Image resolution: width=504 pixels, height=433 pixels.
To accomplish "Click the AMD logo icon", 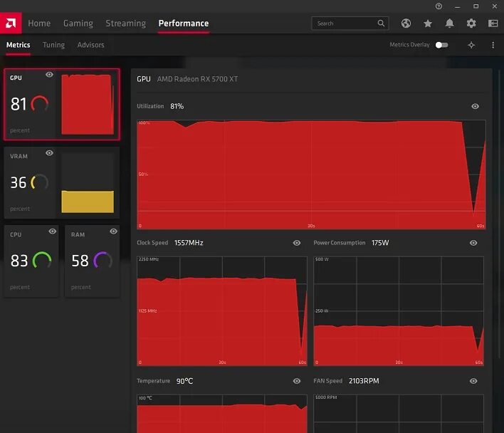I will (11, 23).
